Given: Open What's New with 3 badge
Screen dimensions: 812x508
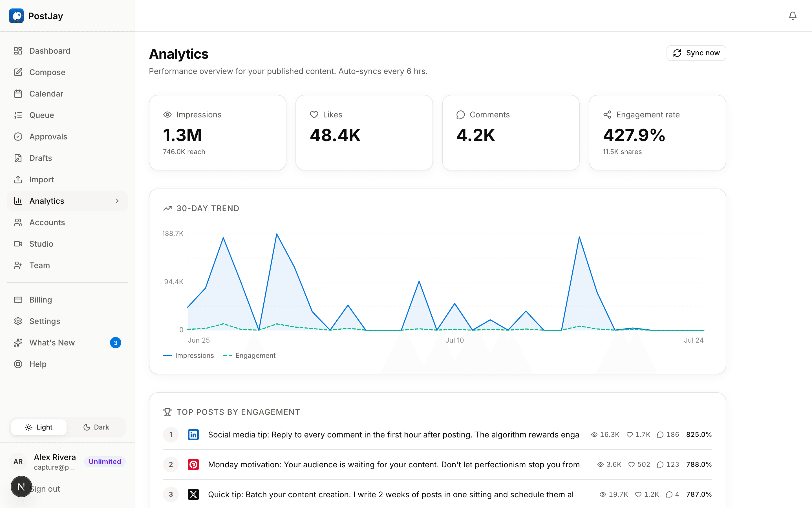Looking at the screenshot, I should pyautogui.click(x=67, y=343).
